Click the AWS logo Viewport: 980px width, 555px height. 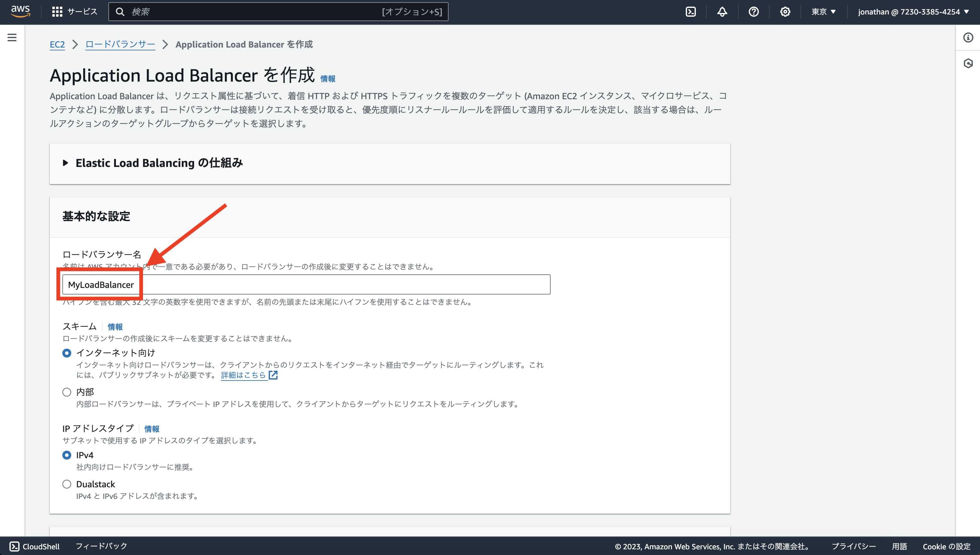[x=20, y=11]
